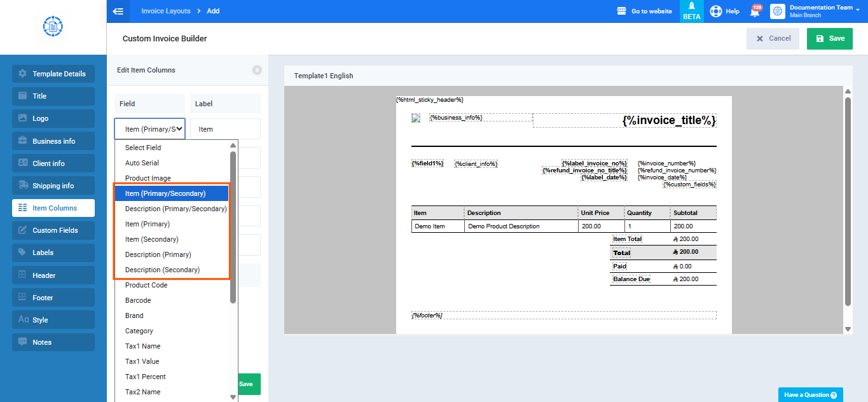868x402 pixels.
Task: Choose Category option
Action: tap(172, 331)
